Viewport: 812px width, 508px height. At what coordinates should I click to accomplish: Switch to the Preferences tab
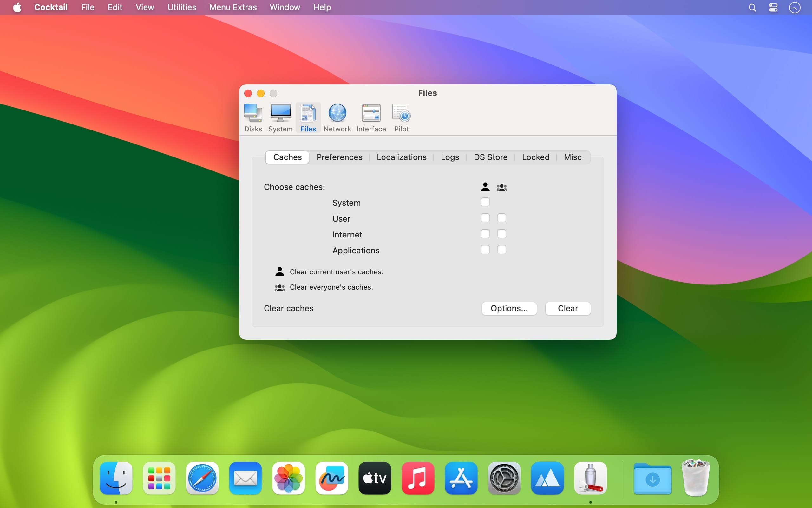339,157
